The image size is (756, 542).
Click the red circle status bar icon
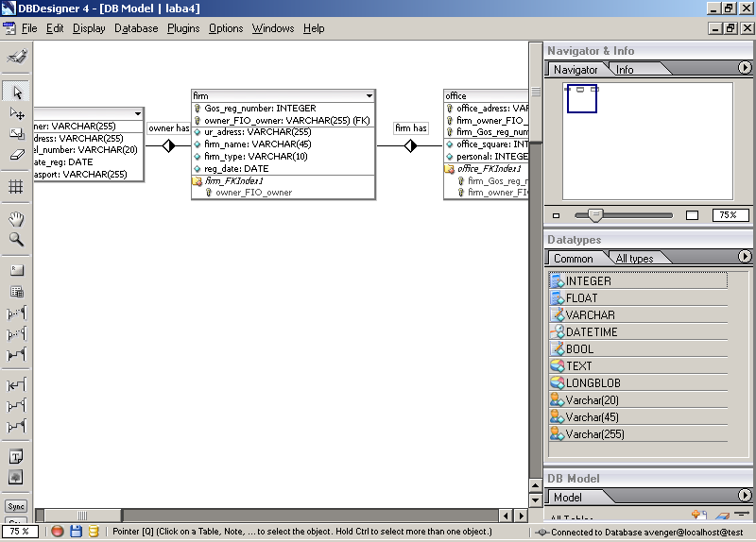58,532
